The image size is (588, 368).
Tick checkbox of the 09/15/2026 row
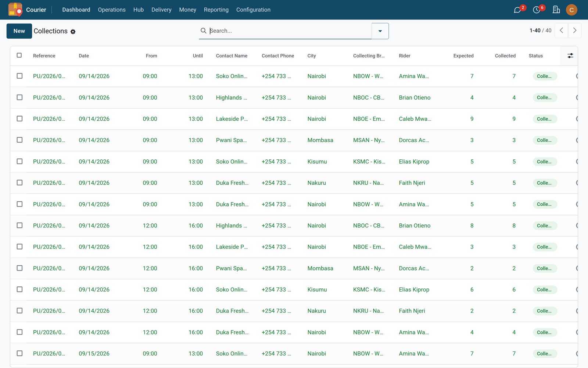click(x=19, y=353)
